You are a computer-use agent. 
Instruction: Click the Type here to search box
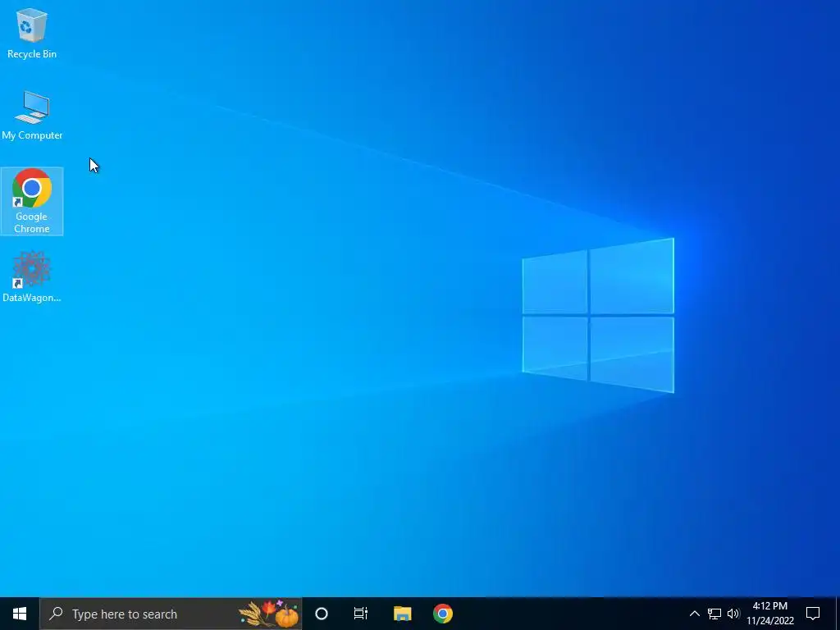pyautogui.click(x=171, y=614)
